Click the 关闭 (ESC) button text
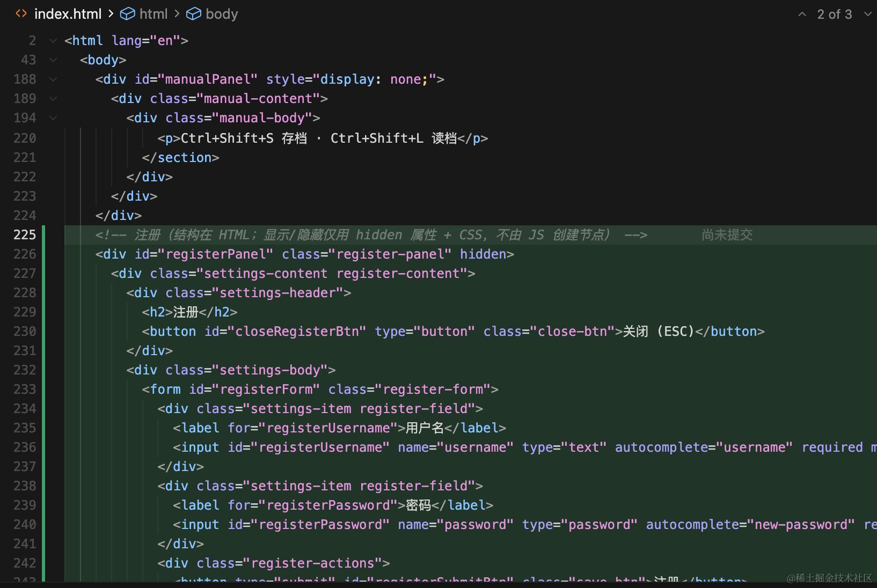The height and width of the screenshot is (588, 877). click(x=659, y=332)
